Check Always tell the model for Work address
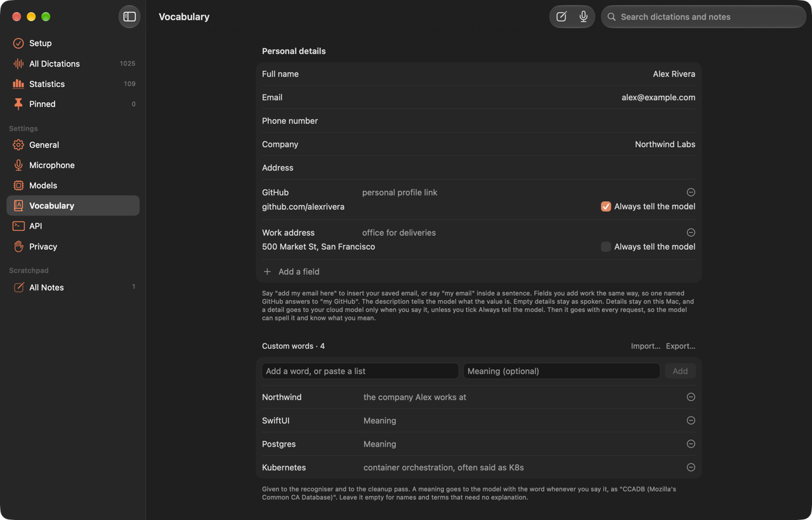Viewport: 812px width, 520px height. pyautogui.click(x=606, y=247)
